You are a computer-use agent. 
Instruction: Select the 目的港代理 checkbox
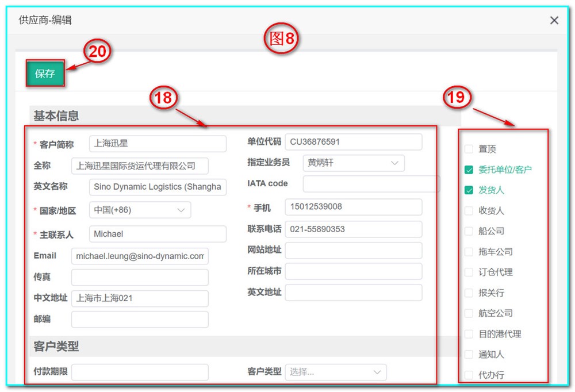click(x=469, y=333)
